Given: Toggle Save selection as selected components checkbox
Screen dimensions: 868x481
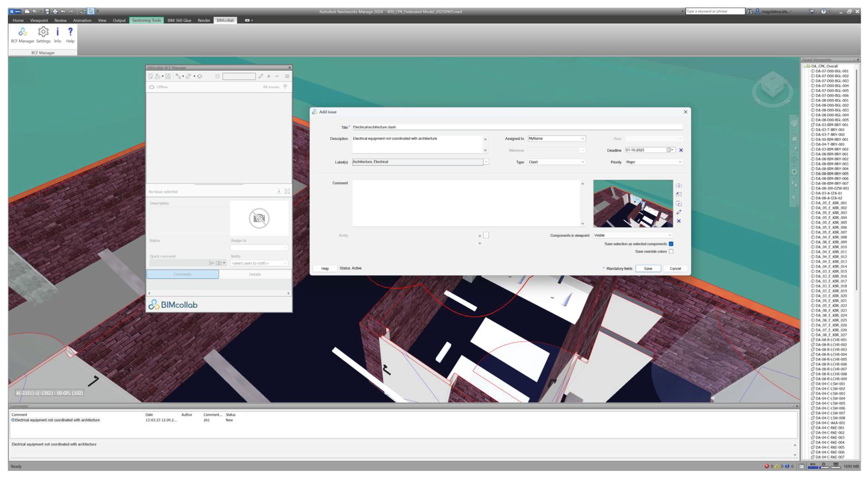Looking at the screenshot, I should [671, 244].
